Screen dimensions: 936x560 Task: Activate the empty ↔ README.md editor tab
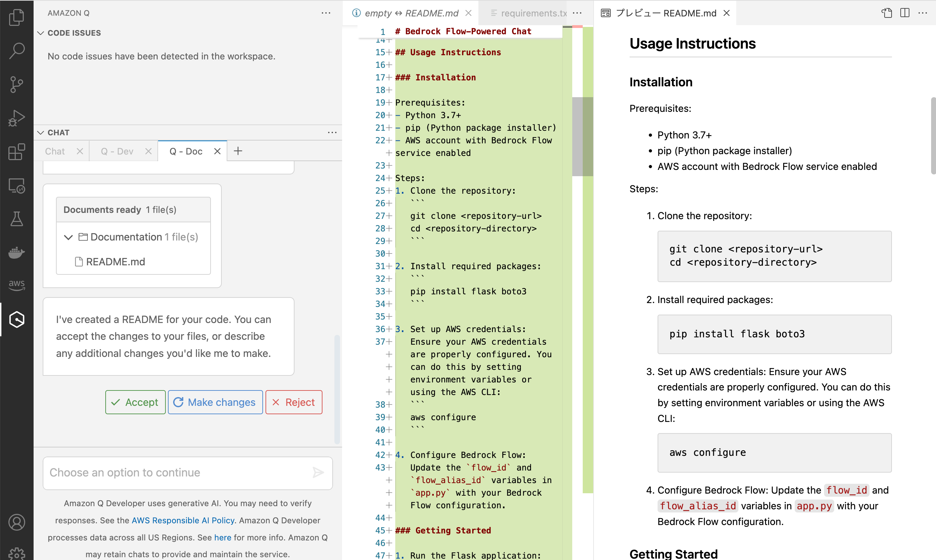coord(412,13)
